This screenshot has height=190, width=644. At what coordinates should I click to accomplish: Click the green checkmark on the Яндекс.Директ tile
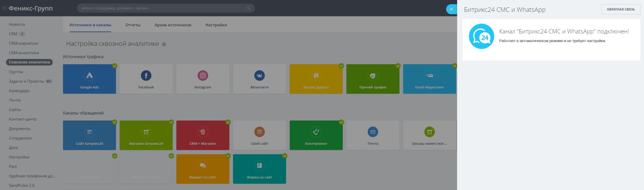tap(341, 66)
